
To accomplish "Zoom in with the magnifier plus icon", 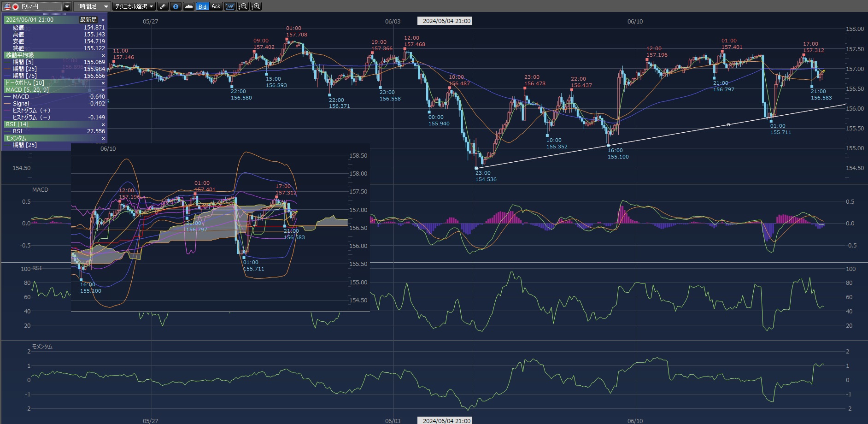I will (x=256, y=6).
